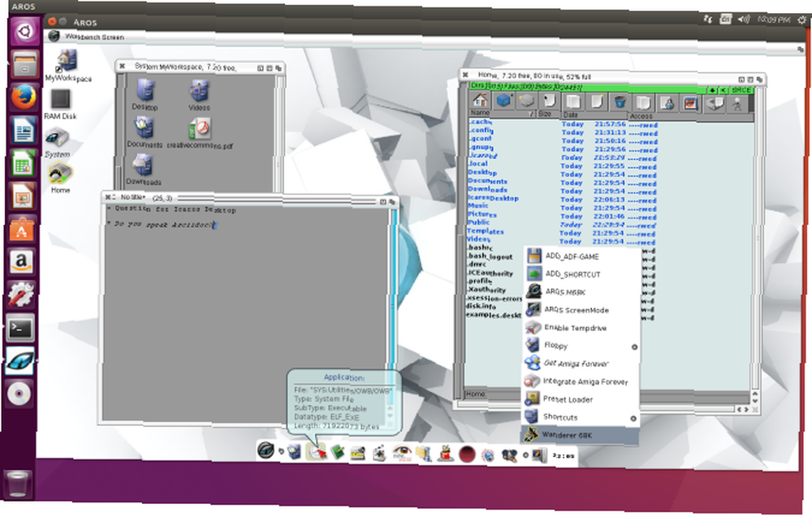The height and width of the screenshot is (517, 812).
Task: Click the clock in the AROS dock
Action: coord(563,456)
